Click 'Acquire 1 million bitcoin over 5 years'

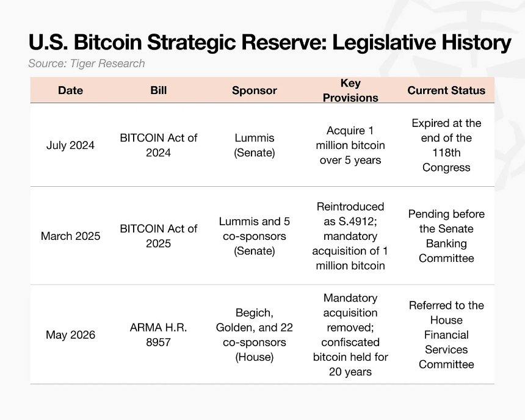point(350,145)
